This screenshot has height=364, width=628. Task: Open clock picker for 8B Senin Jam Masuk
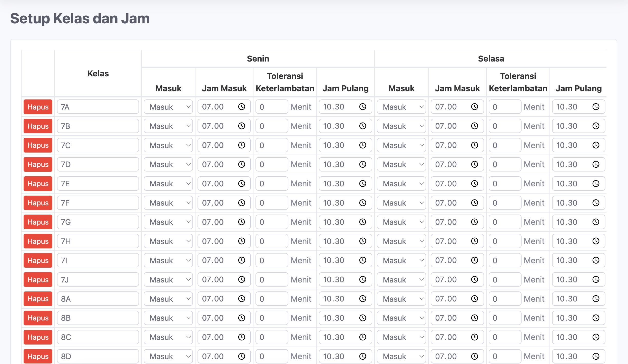tap(242, 318)
